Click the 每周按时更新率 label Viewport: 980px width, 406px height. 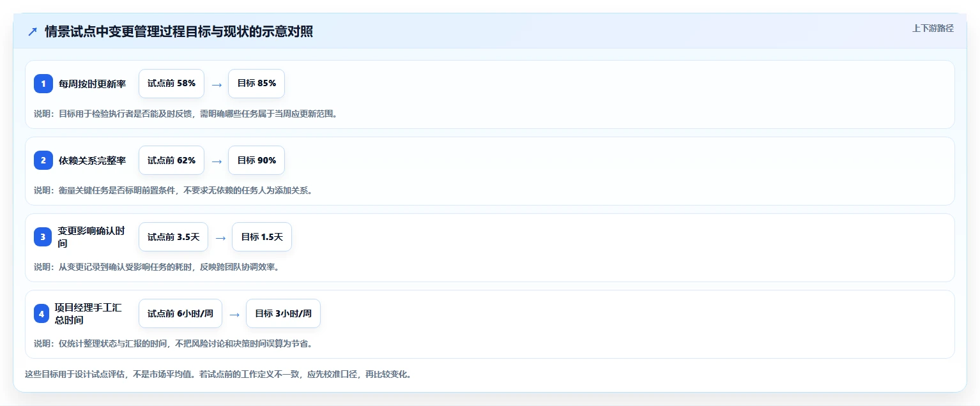click(92, 84)
